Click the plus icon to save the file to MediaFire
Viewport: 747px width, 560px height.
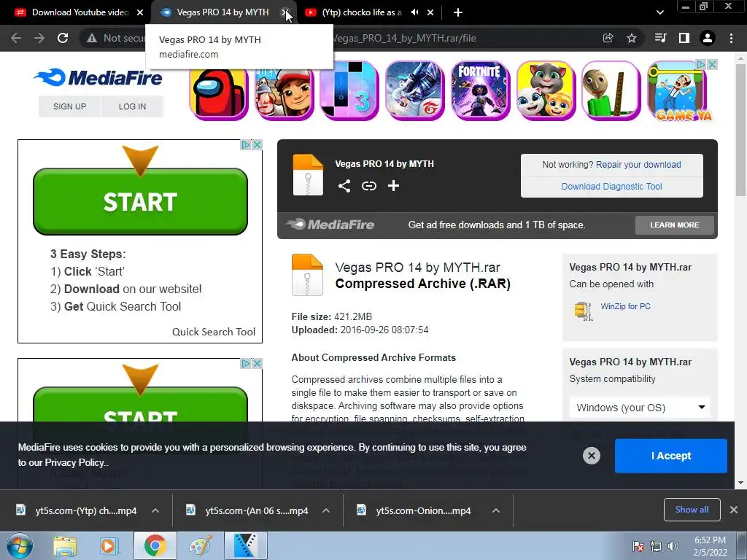tap(393, 186)
